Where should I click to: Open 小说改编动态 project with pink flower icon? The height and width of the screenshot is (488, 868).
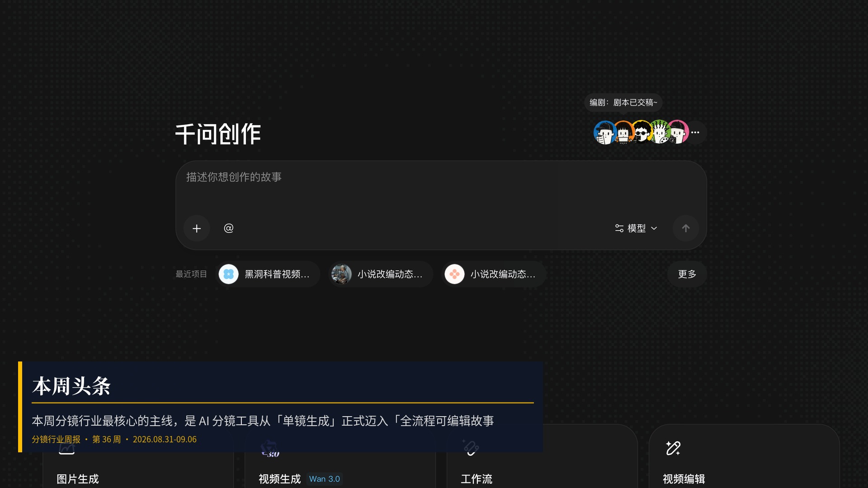pos(494,274)
